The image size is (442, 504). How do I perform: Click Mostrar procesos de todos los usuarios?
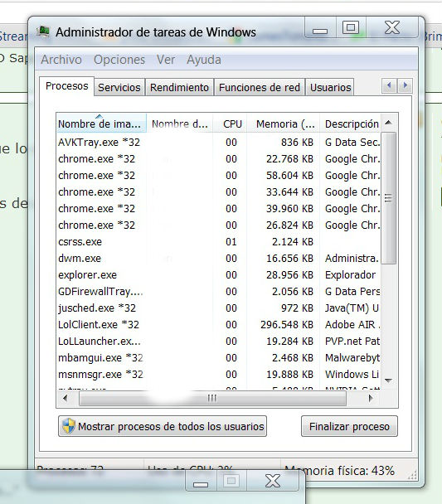tap(163, 426)
